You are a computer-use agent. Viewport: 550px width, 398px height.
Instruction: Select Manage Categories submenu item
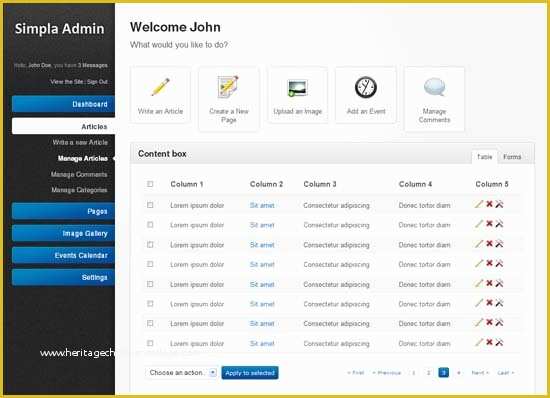[79, 190]
